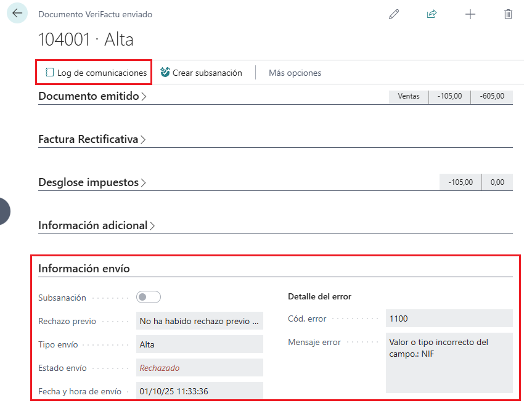
Task: Click the plus new record icon
Action: (470, 14)
